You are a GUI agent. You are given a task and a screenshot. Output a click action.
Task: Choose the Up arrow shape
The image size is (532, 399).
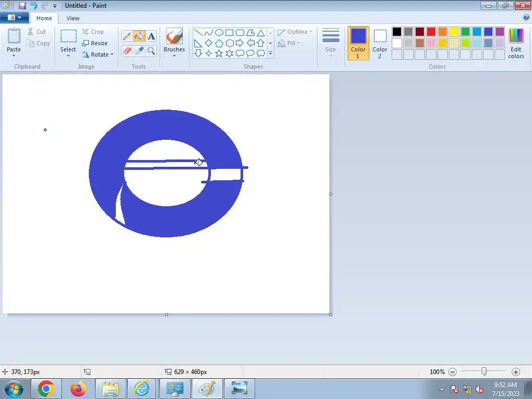click(x=261, y=43)
